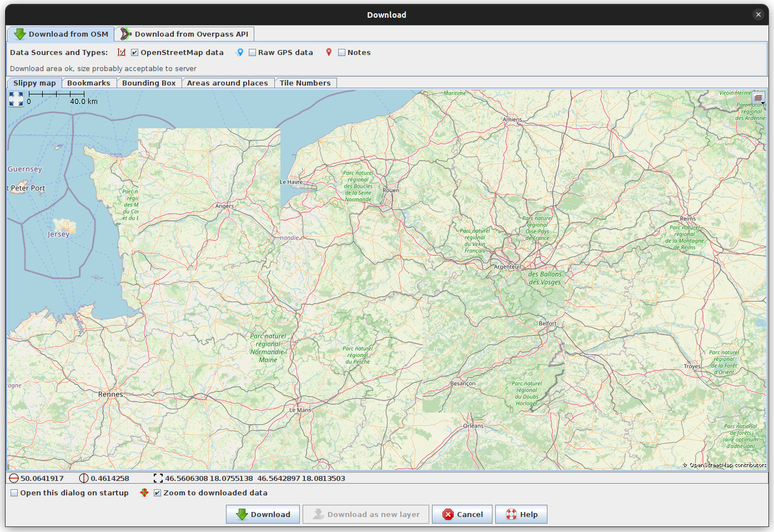The width and height of the screenshot is (774, 532).
Task: Click the blue Raw GPS data marker icon
Action: coord(240,52)
